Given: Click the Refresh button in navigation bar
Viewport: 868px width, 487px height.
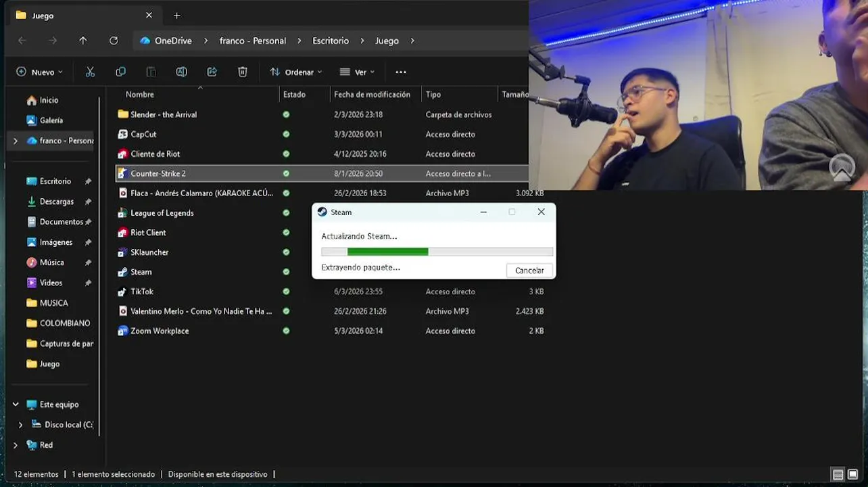Looking at the screenshot, I should (114, 41).
